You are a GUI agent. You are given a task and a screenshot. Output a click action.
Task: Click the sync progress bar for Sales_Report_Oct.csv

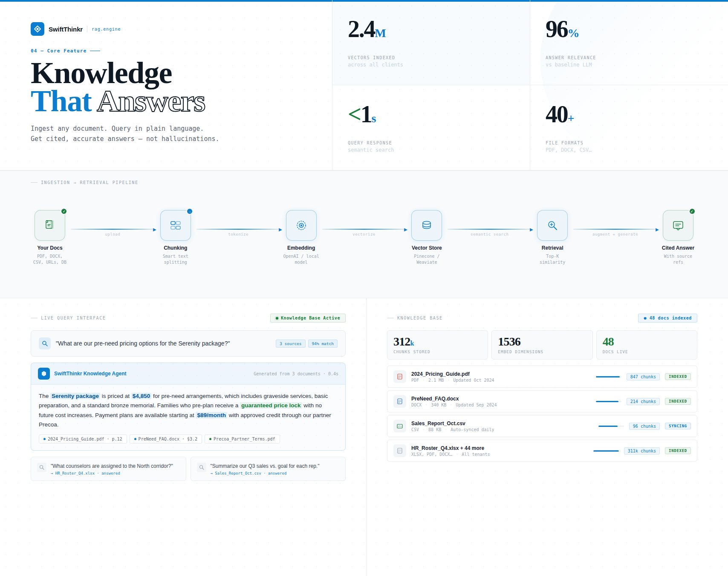coord(611,426)
